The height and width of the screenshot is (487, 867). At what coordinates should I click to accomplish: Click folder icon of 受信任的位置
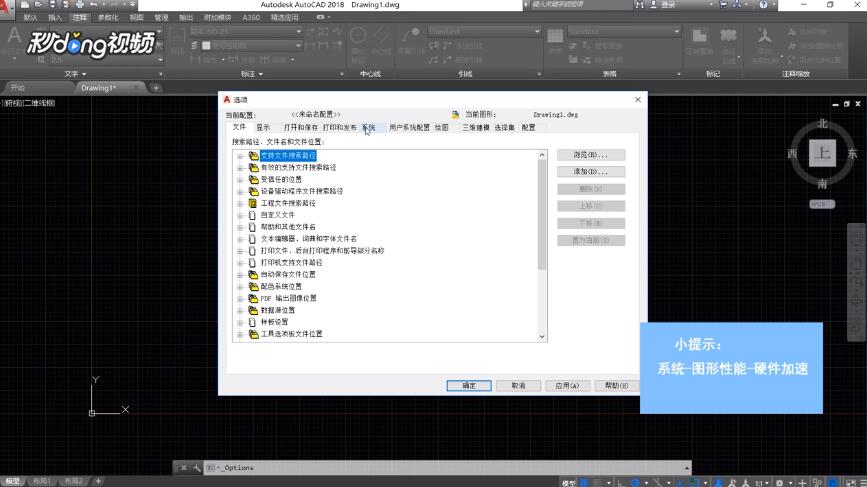[x=253, y=180]
